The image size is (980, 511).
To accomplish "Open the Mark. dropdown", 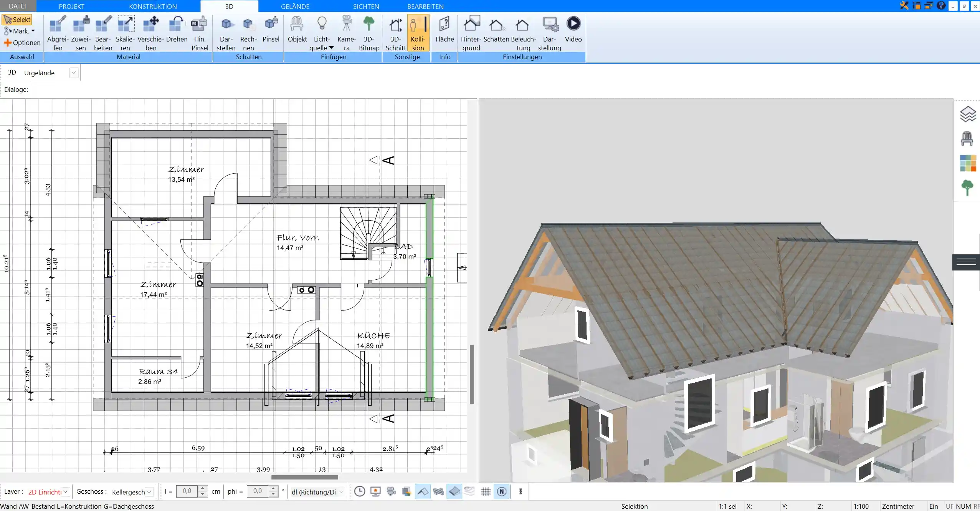I will point(19,31).
